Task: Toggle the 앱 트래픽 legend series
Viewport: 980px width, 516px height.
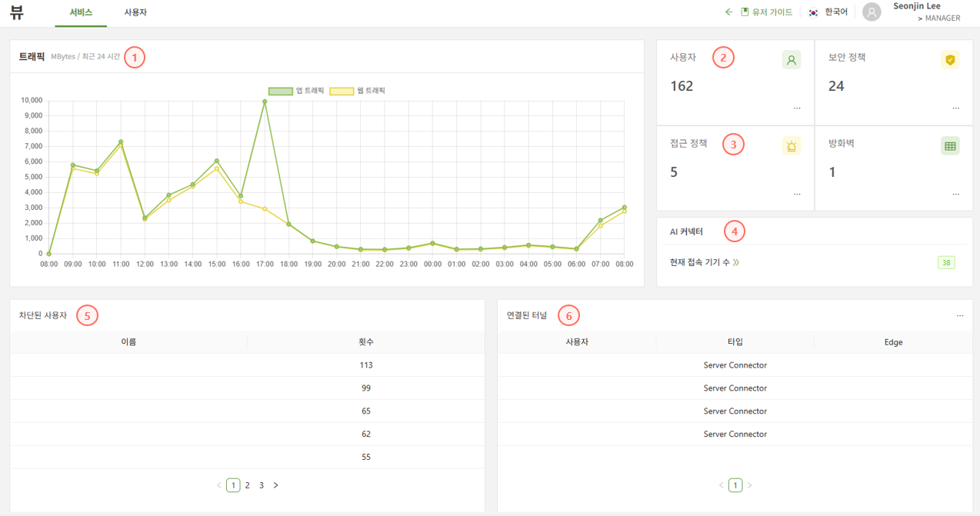Action: pos(296,91)
